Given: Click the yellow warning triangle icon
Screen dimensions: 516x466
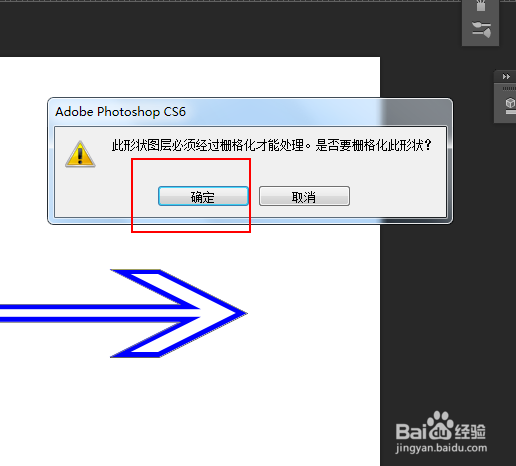Looking at the screenshot, I should 80,154.
